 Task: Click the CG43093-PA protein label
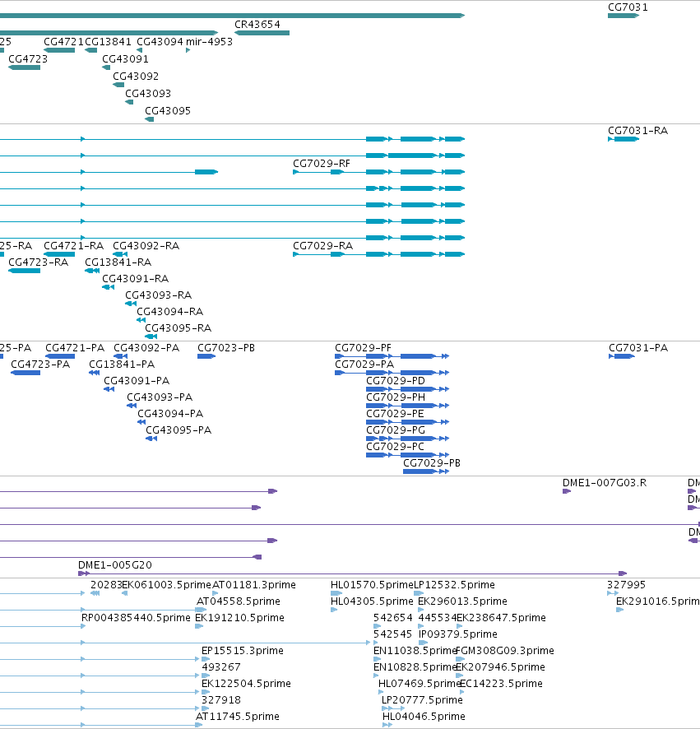[160, 397]
